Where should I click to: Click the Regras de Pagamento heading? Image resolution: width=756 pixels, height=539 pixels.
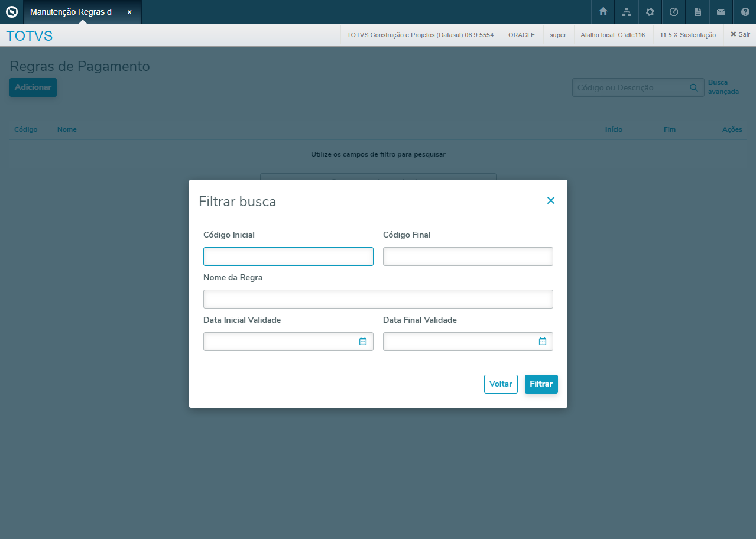click(80, 66)
